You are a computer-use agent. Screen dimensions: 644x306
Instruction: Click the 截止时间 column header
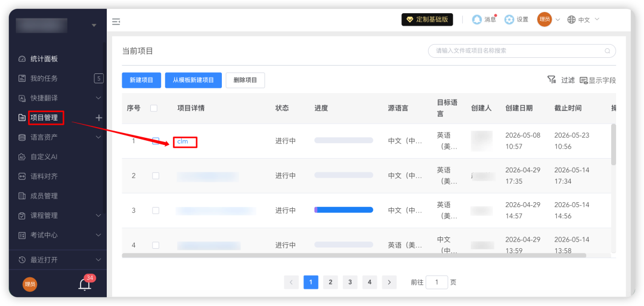click(568, 108)
